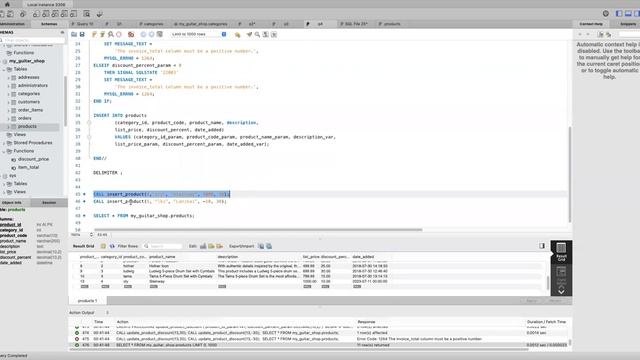Switch to the Snippets tab
640x360 pixels.
[628, 24]
